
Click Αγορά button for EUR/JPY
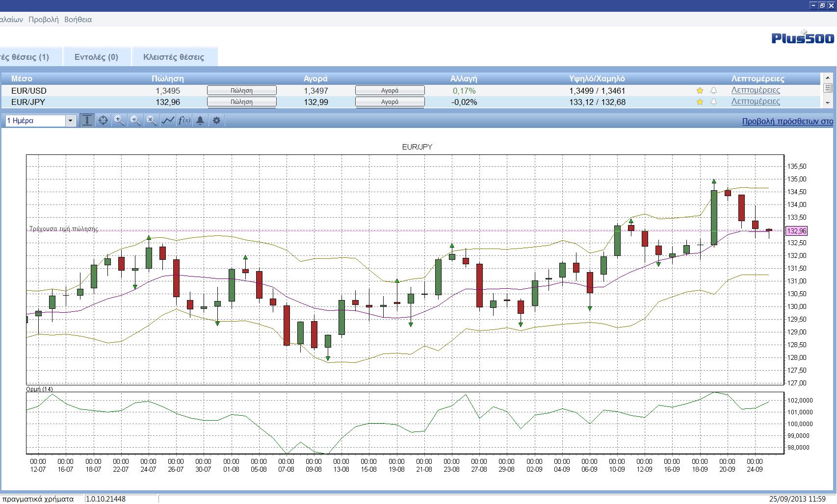coord(390,101)
